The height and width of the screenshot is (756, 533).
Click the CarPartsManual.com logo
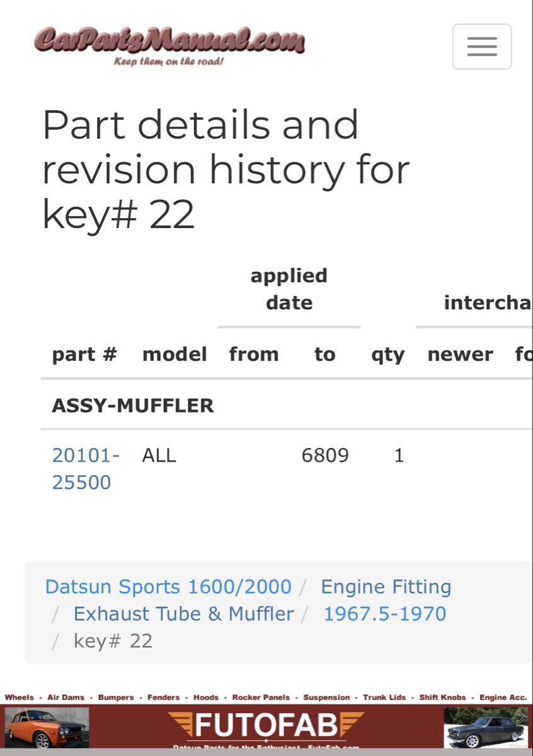(169, 44)
